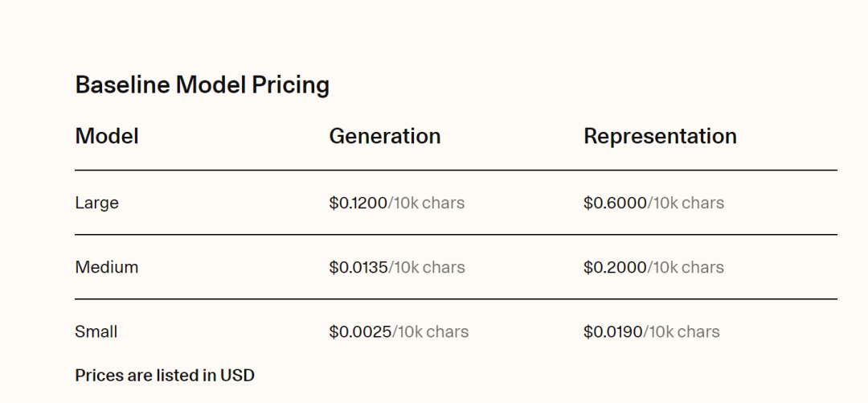This screenshot has width=868, height=403.
Task: Click '/10k chars' unit after $0.6000
Action: (686, 203)
